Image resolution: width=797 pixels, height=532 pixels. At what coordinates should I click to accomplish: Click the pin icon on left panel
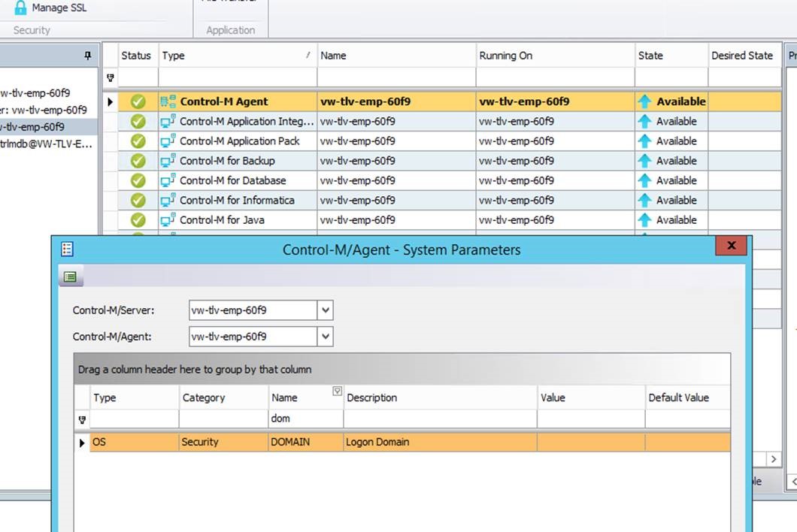(88, 56)
